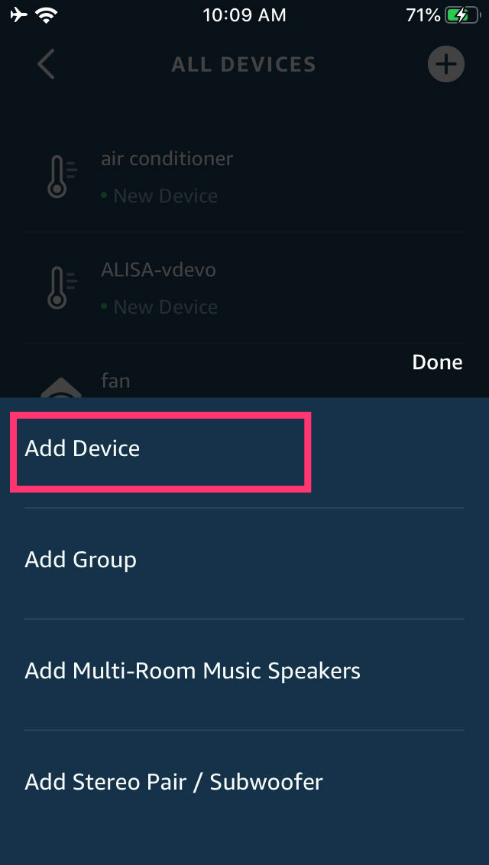489x865 pixels.
Task: Open the ALISA-vdevo device entry
Action: click(x=244, y=287)
